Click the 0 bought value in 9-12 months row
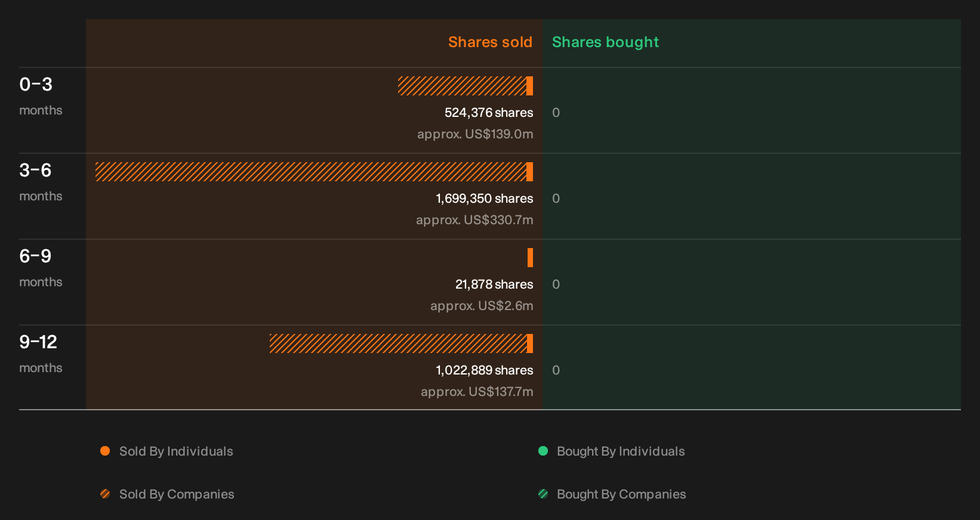The height and width of the screenshot is (520, 980). pyautogui.click(x=556, y=370)
